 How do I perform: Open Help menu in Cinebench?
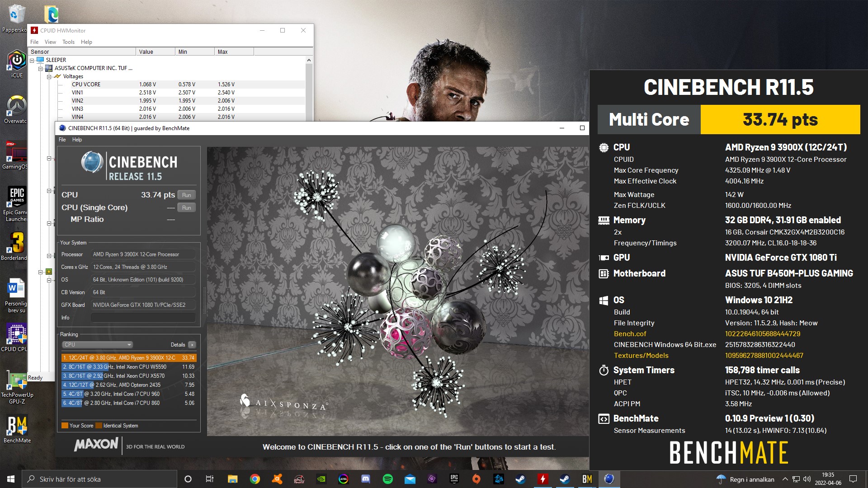coord(77,140)
